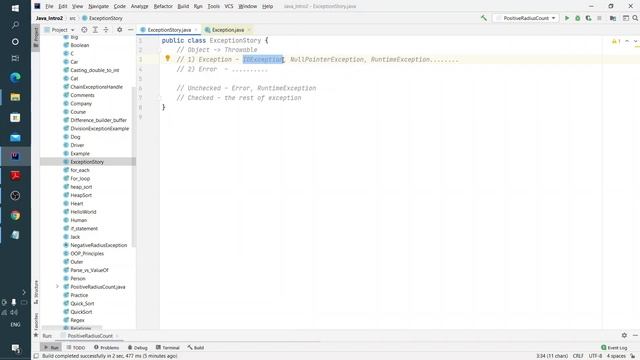The height and width of the screenshot is (360, 640).
Task: Open the TODO tool window
Action: (x=76, y=347)
